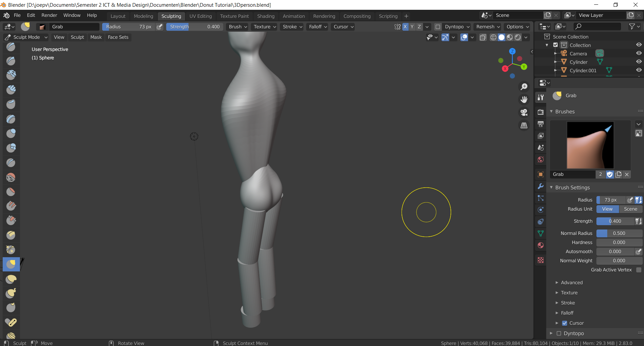Open the Brush dropdown in header
The image size is (644, 346).
[x=238, y=27]
